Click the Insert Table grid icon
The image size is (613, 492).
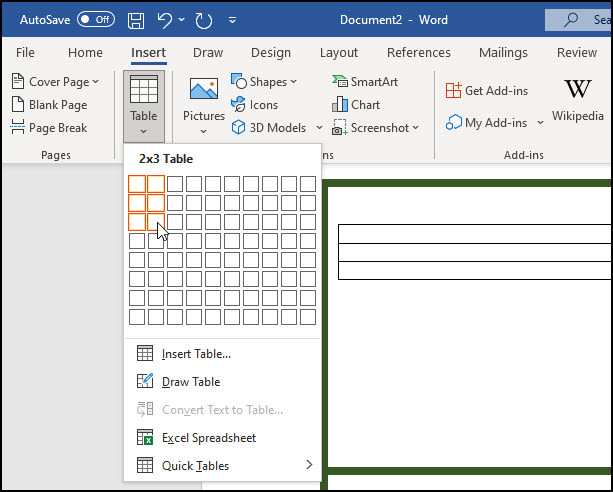(145, 353)
